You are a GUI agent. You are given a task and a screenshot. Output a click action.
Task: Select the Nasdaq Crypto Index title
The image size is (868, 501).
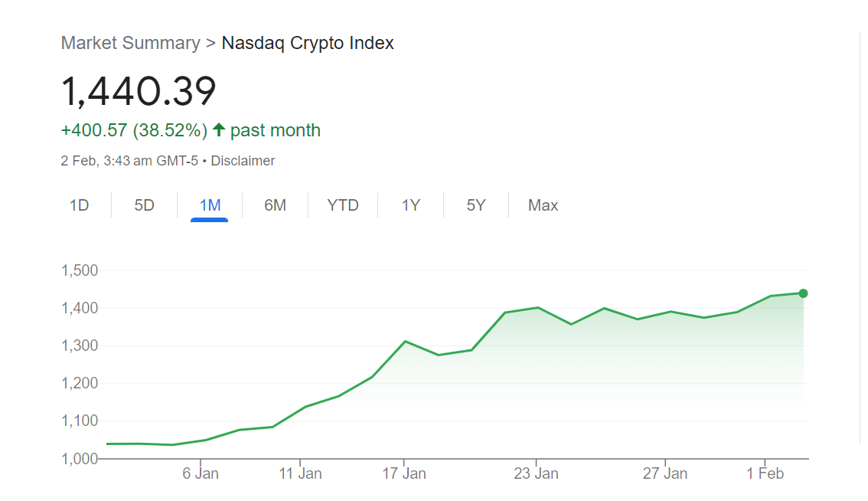pyautogui.click(x=308, y=43)
